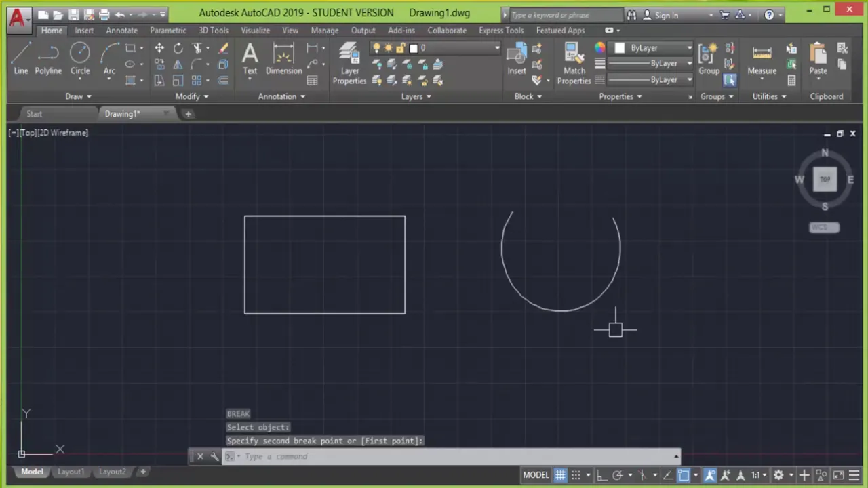The width and height of the screenshot is (868, 488).
Task: Click the MODEL space button
Action: tap(536, 475)
